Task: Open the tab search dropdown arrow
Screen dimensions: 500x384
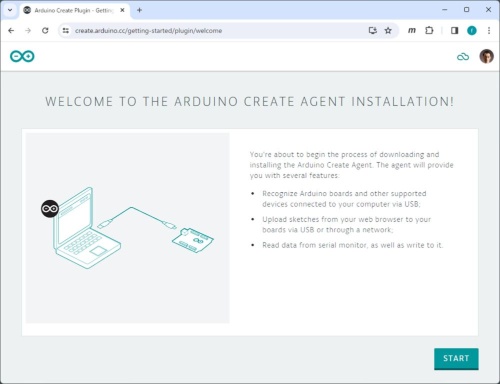Action: pyautogui.click(x=10, y=10)
